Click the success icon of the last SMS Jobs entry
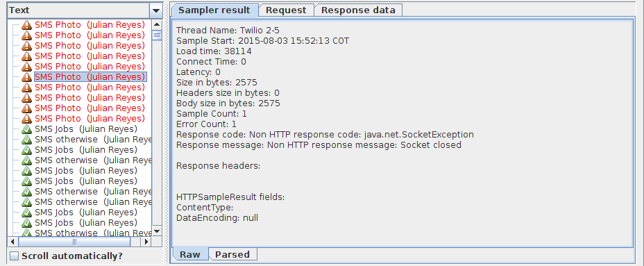The image size is (644, 266). (x=26, y=223)
